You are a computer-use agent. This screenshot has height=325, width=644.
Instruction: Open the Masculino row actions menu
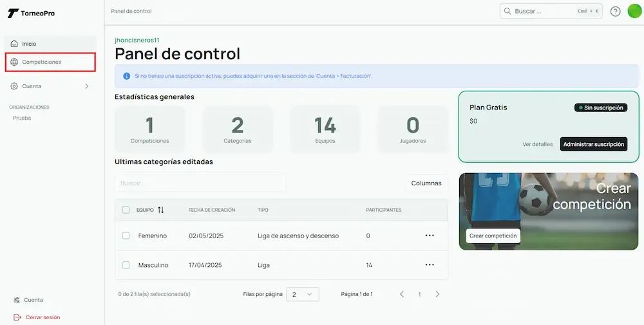pyautogui.click(x=430, y=265)
